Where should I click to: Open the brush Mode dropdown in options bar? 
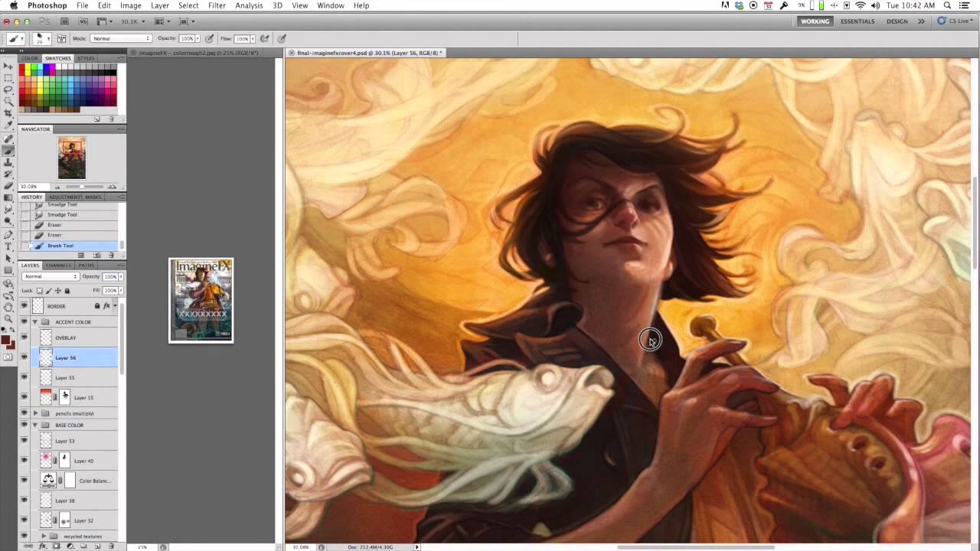point(121,38)
